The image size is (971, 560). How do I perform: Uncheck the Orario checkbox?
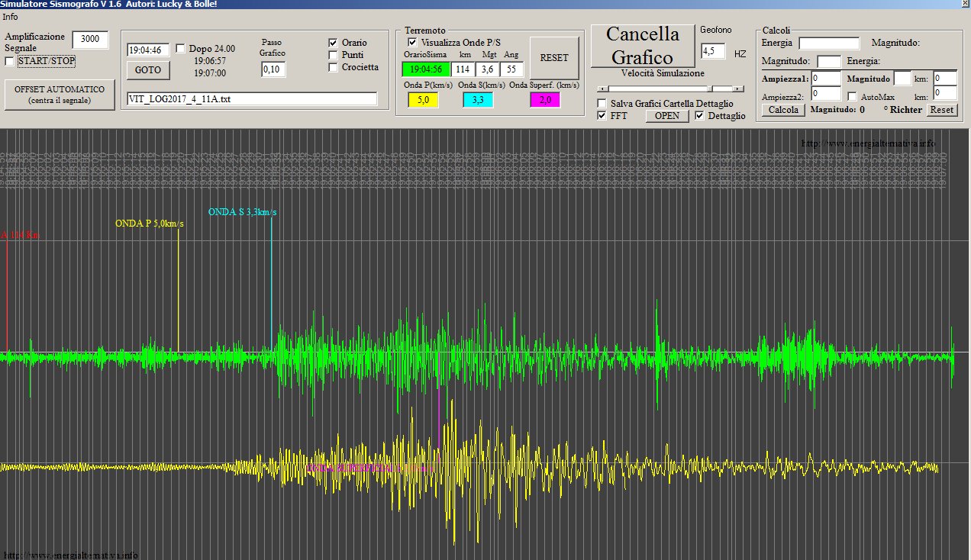(333, 43)
